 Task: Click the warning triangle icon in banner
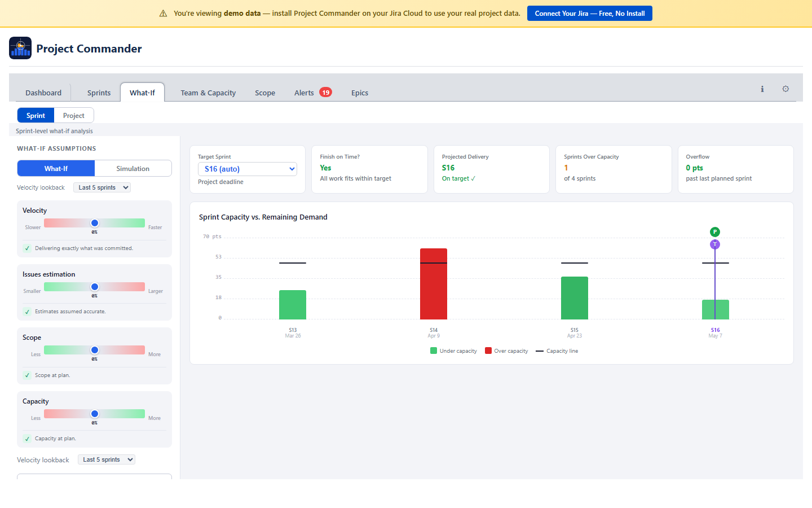[163, 14]
